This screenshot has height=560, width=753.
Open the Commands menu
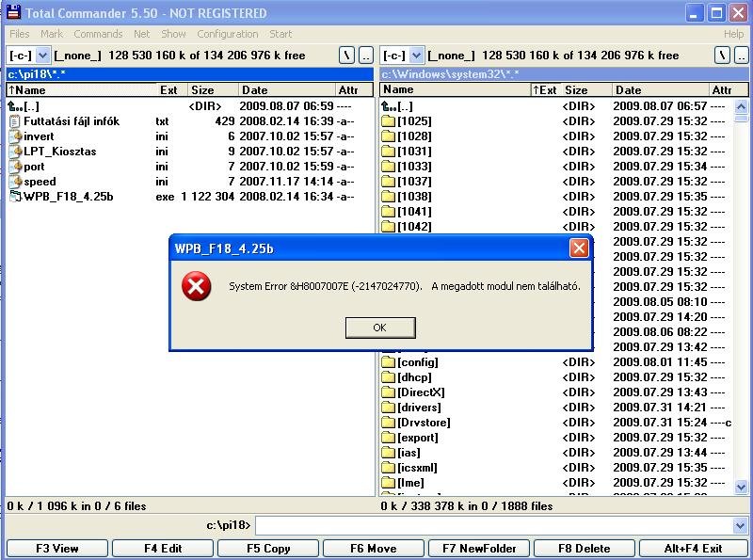click(98, 34)
